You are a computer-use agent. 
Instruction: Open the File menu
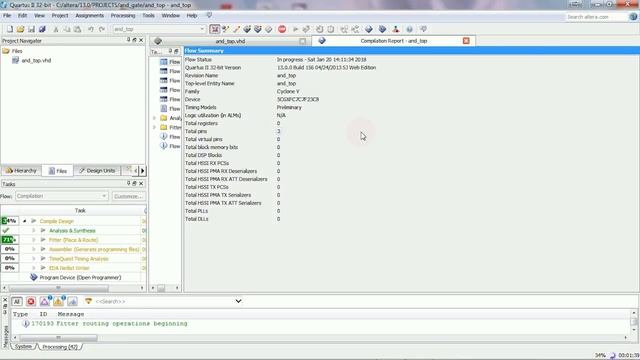click(7, 16)
